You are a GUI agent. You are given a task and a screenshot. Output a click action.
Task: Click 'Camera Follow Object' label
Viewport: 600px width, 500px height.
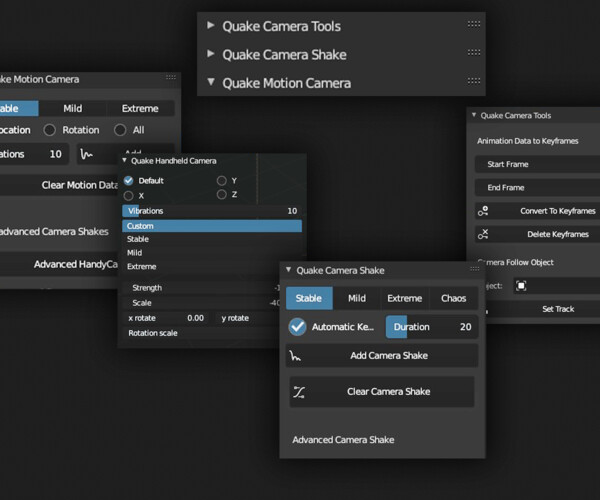point(515,262)
